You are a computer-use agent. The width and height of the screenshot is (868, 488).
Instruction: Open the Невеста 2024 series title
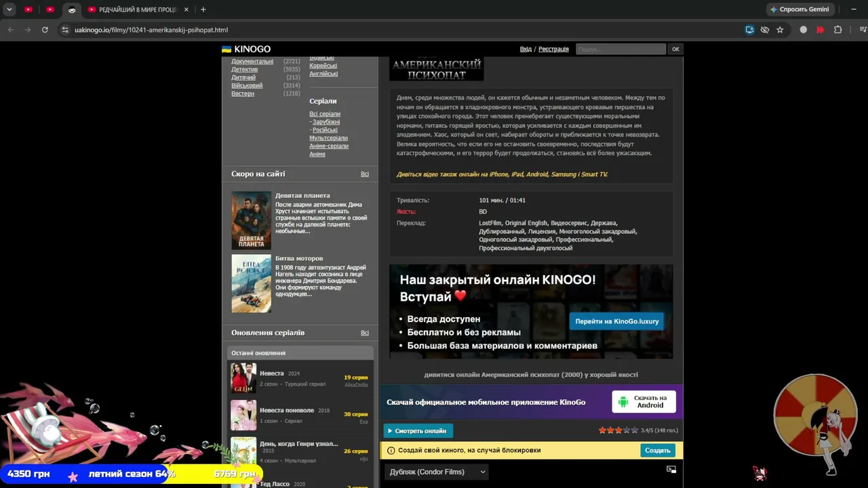tap(272, 373)
